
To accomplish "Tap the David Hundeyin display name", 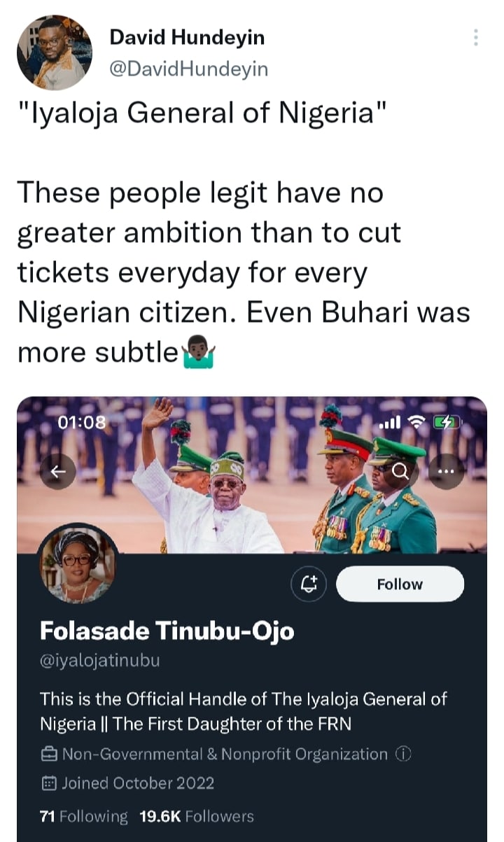I will click(187, 38).
